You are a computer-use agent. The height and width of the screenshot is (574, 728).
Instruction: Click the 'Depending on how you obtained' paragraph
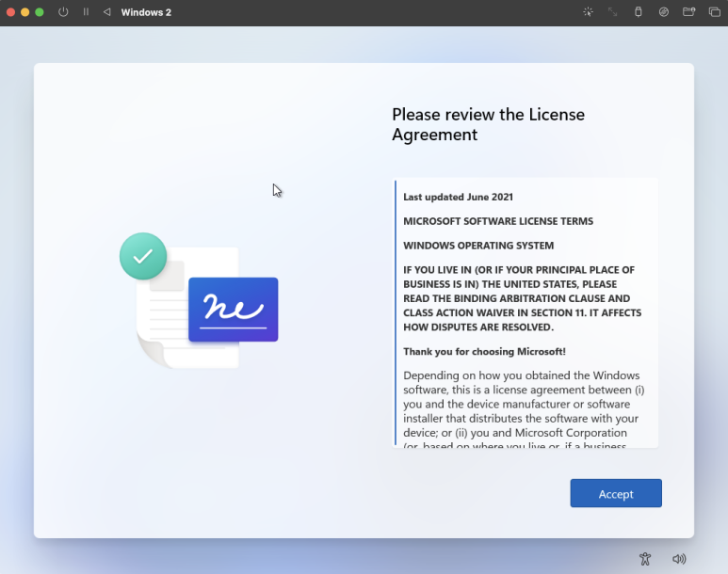524,410
